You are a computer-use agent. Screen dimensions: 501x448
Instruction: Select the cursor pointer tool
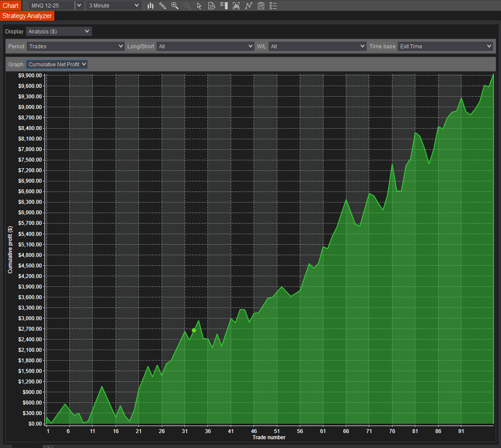pos(199,6)
